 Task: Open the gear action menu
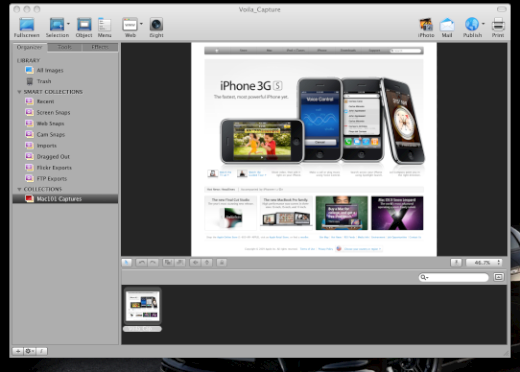29,351
